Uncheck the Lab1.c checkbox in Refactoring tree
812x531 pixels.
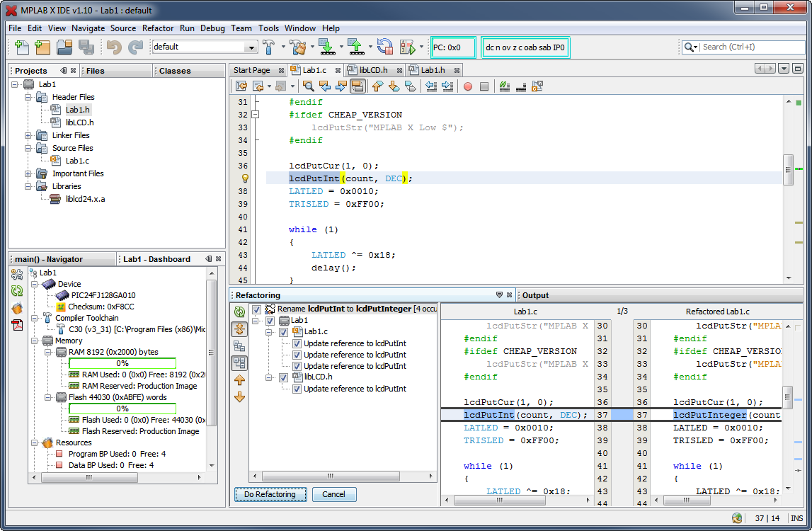(x=283, y=332)
